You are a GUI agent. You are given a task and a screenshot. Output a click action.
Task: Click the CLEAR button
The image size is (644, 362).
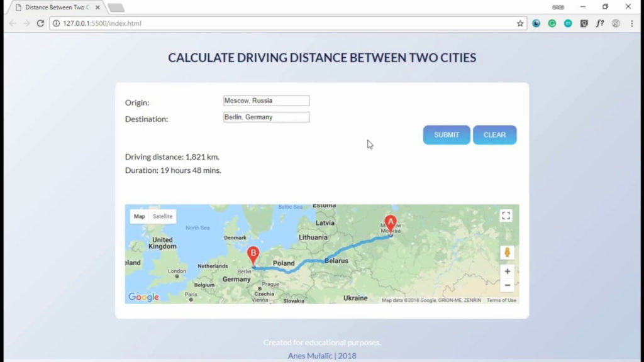tap(494, 134)
